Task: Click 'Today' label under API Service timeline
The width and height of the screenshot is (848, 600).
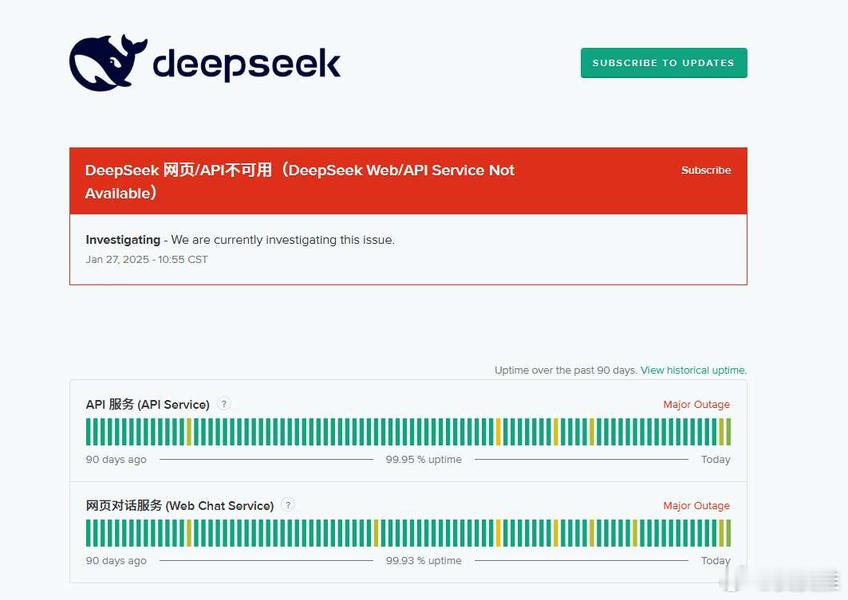Action: point(716,459)
